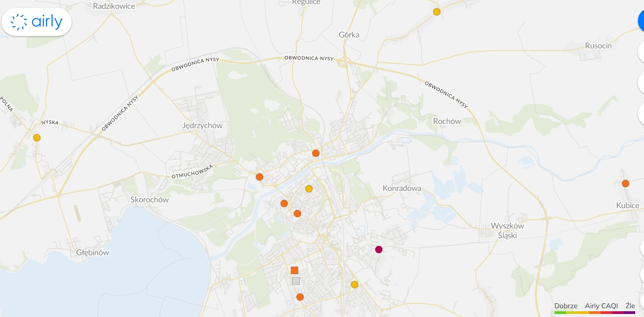Viewport: 644px width, 317px height.
Task: Click the white round button below blue button
Action: pyautogui.click(x=641, y=52)
